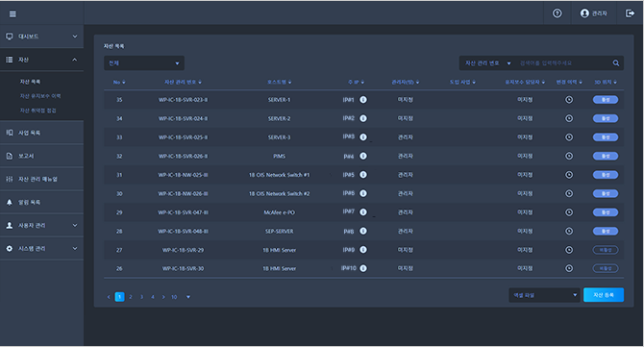Toggle 3D location pill for SERVER-1
The height and width of the screenshot is (347, 644).
[605, 99]
